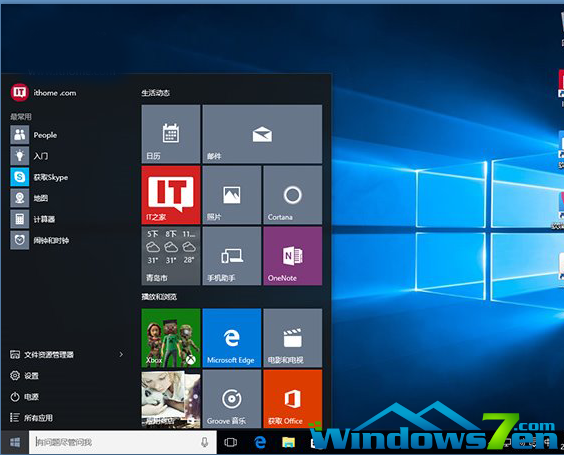Viewport: 564px width, 455px height.
Task: Expand the File Explorer jump list arrow
Action: click(x=121, y=355)
